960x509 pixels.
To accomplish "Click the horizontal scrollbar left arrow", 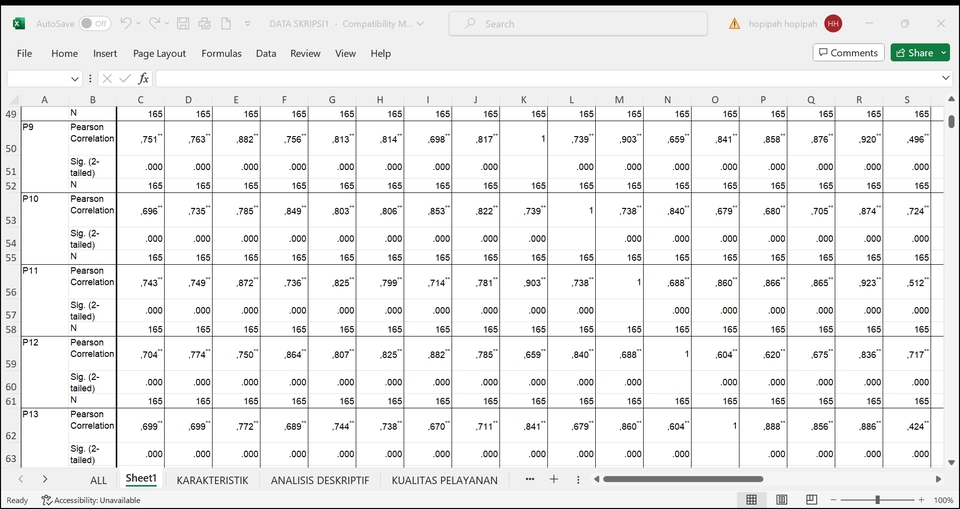I will (597, 479).
